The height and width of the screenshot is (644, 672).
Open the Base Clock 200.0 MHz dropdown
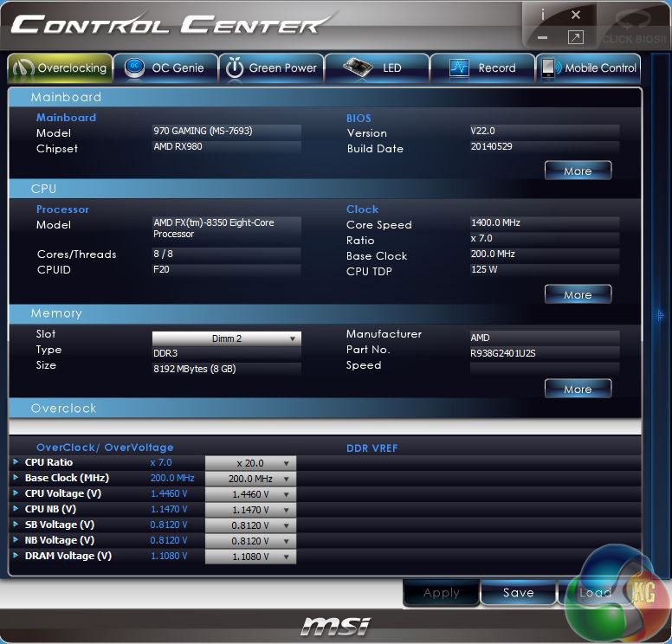(251, 479)
